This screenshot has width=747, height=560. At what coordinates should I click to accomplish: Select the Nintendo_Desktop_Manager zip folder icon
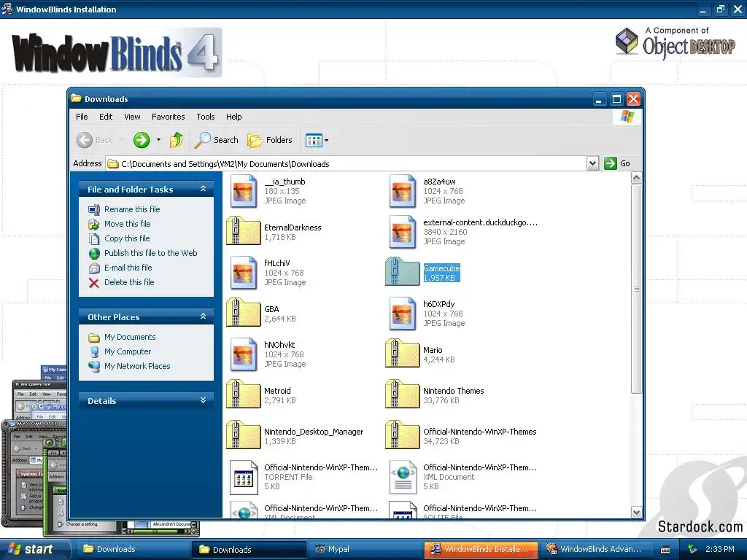pos(244,435)
